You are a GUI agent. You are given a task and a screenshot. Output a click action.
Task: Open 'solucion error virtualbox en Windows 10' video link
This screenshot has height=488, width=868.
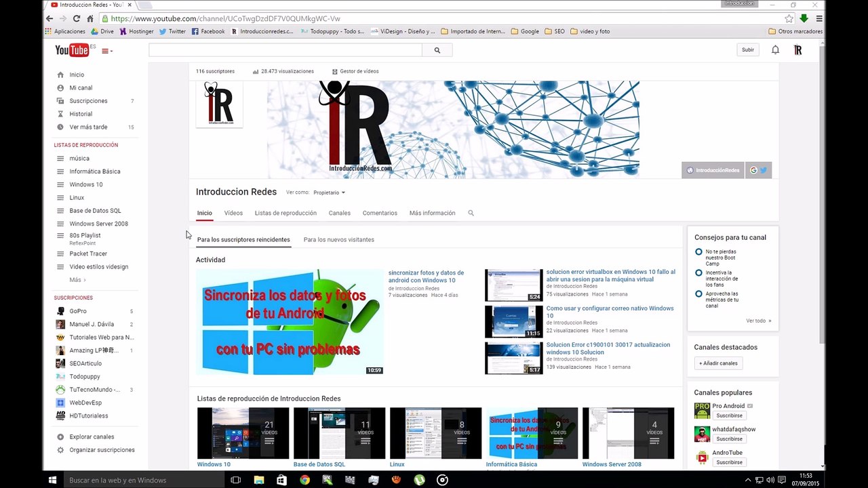(610, 276)
